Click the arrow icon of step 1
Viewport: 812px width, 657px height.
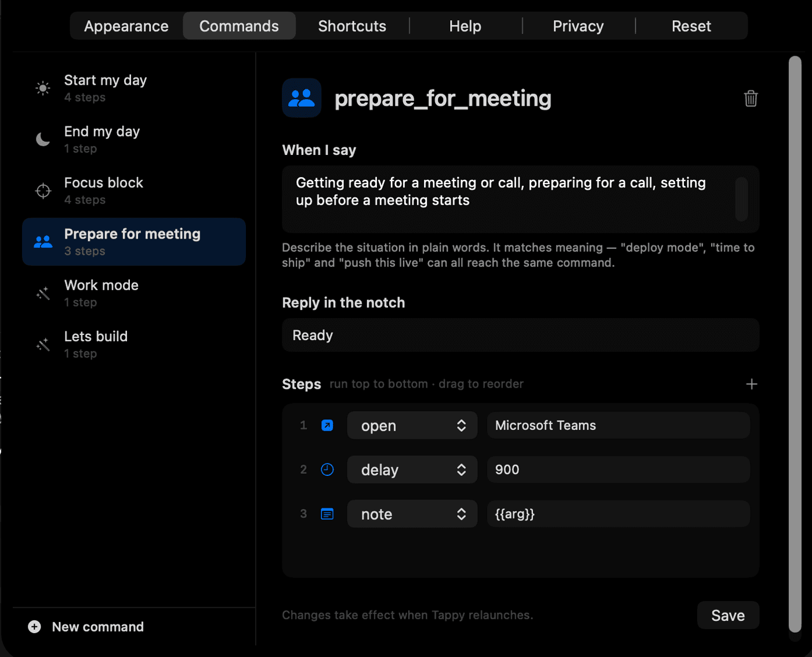[327, 425]
